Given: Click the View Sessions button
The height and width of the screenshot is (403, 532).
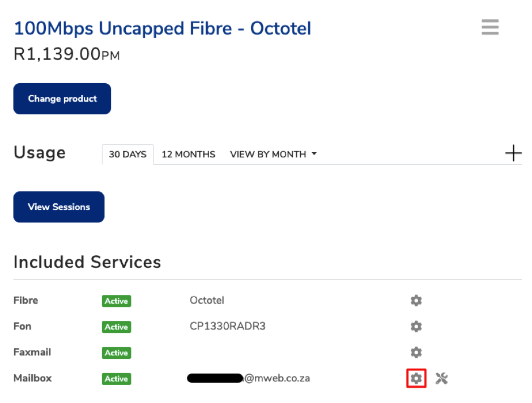Looking at the screenshot, I should (x=59, y=207).
